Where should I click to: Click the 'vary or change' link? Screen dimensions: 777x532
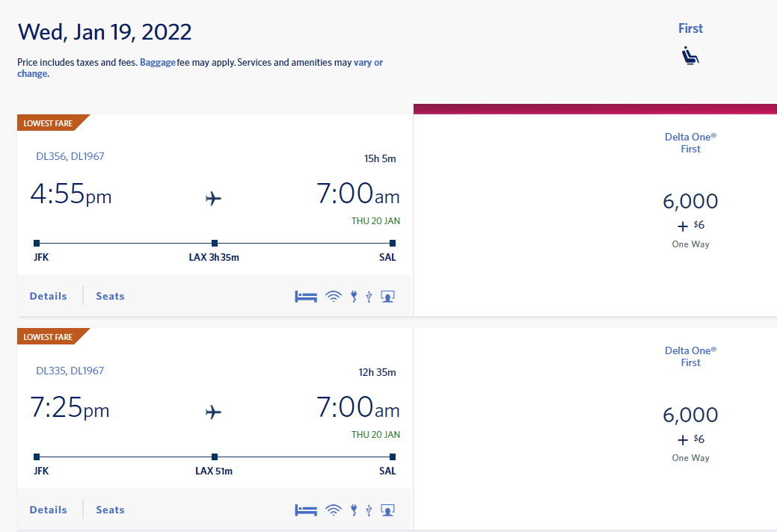(368, 63)
